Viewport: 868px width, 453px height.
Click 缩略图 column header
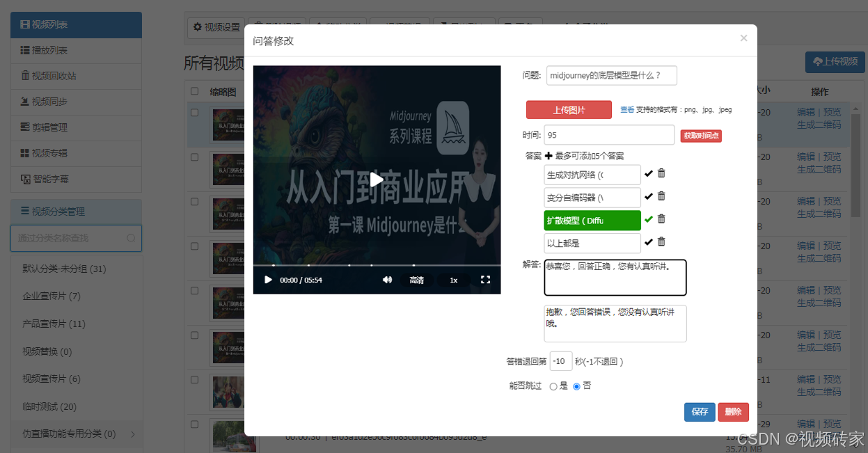point(223,91)
